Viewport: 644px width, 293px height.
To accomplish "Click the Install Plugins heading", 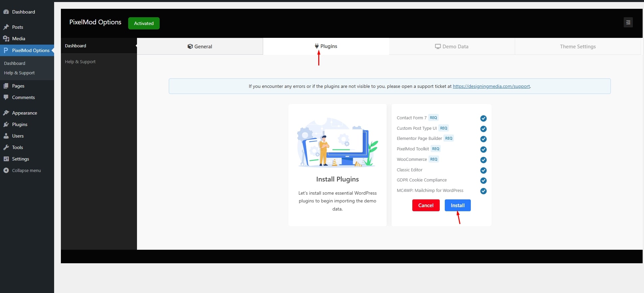I will pos(338,179).
